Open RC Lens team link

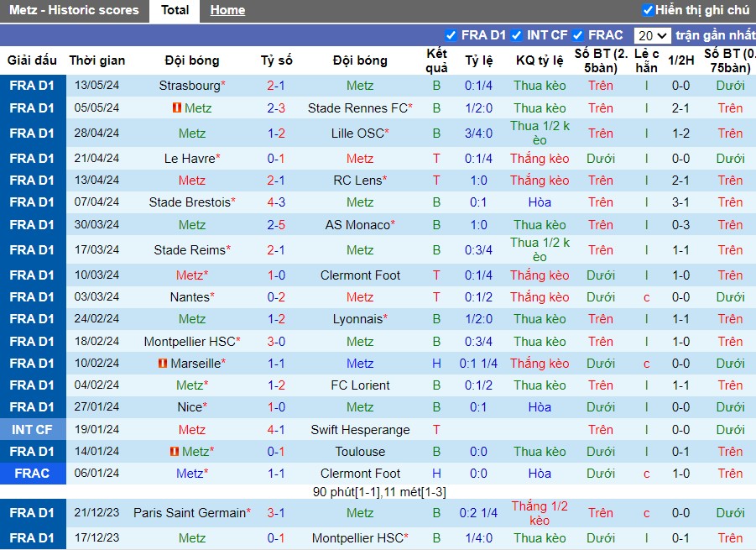click(357, 181)
